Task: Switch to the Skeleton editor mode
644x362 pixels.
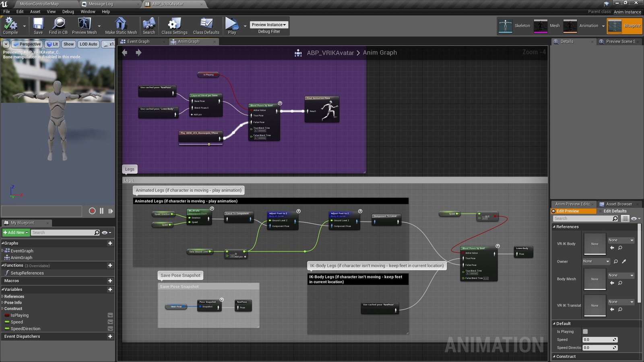Action: [515, 26]
